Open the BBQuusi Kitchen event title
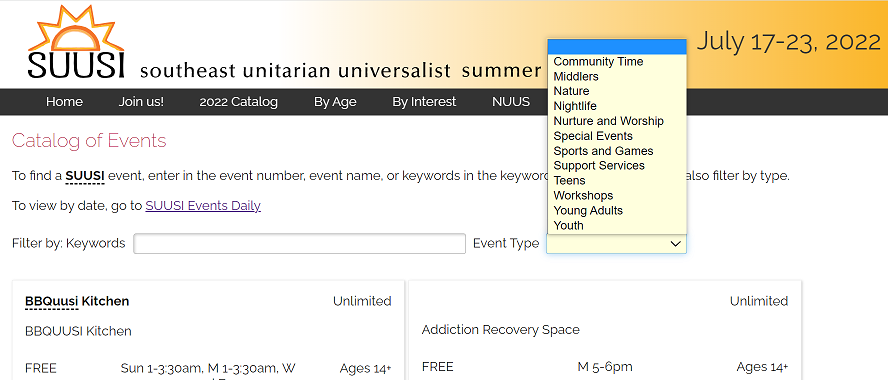 pyautogui.click(x=77, y=302)
